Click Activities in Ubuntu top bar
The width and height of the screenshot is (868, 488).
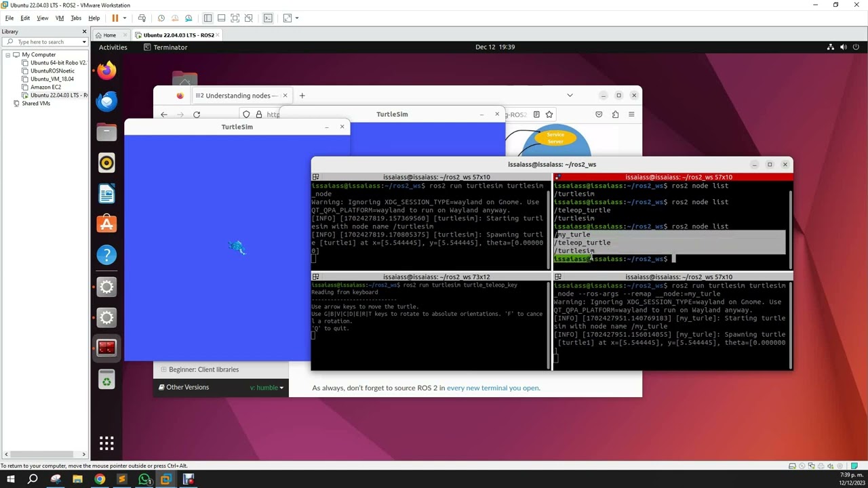click(x=113, y=47)
